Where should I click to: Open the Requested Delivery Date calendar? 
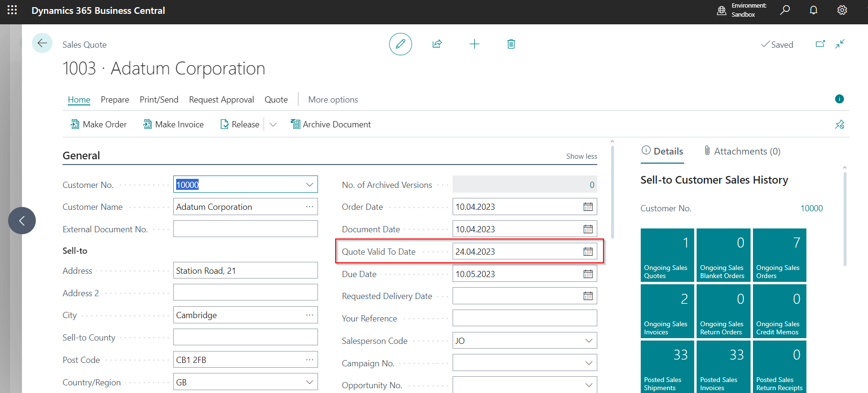coord(588,296)
